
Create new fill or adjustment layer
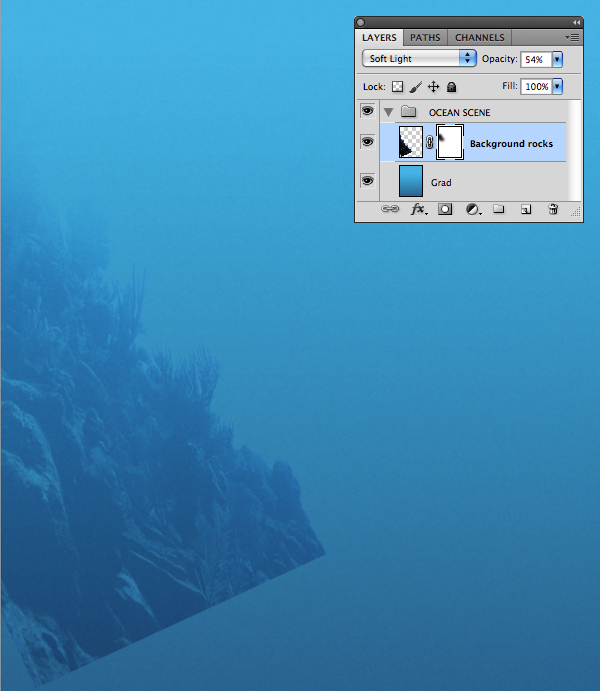[473, 209]
